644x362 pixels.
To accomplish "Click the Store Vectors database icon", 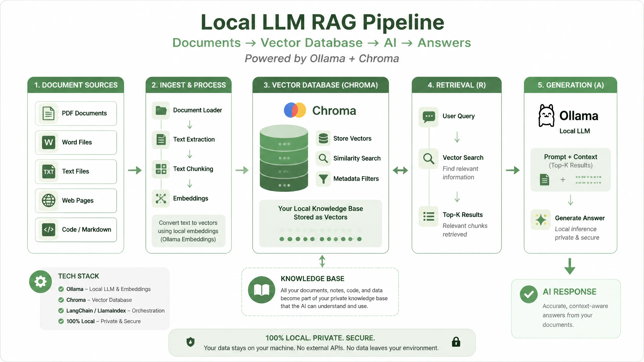I will coord(323,138).
